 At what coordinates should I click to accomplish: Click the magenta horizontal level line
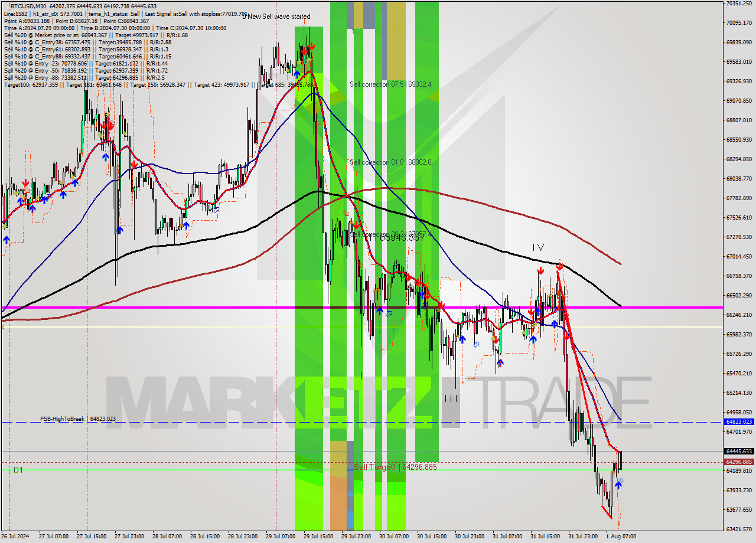(x=361, y=308)
